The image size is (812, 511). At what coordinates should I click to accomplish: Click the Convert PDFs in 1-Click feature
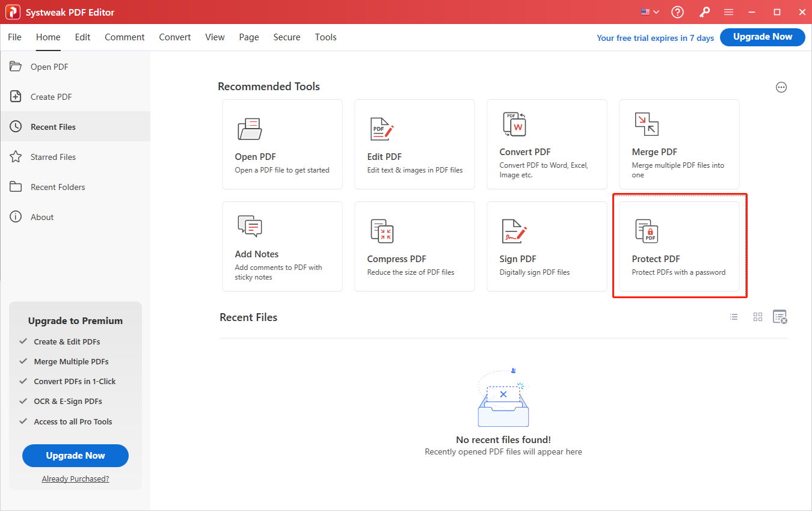click(x=75, y=381)
